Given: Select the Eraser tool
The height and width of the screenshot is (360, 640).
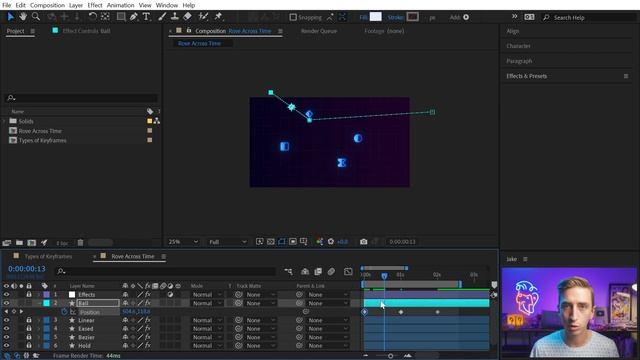Looking at the screenshot, I should tap(187, 17).
